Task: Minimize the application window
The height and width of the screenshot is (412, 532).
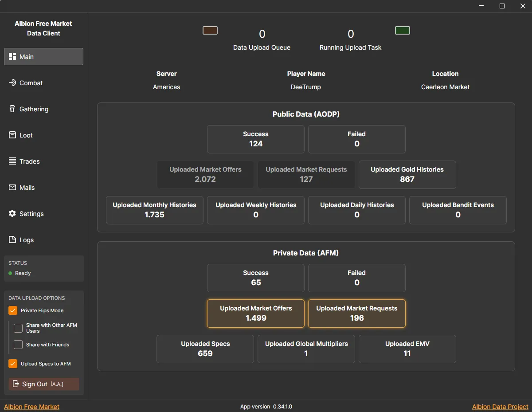Action: 481,6
